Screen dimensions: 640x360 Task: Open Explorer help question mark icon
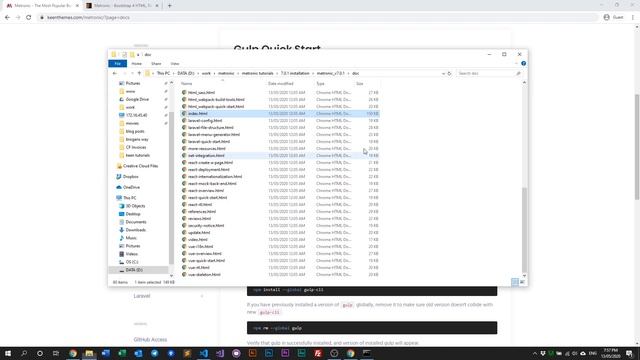[x=524, y=64]
